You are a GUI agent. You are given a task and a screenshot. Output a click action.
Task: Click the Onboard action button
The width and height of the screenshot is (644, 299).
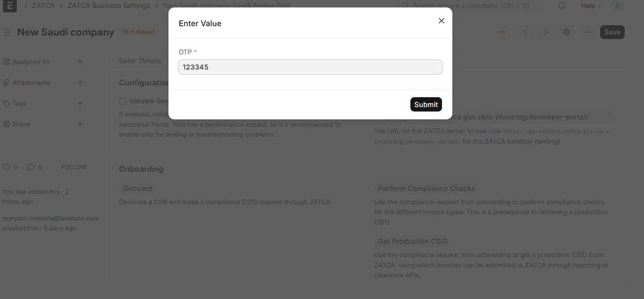click(x=137, y=188)
